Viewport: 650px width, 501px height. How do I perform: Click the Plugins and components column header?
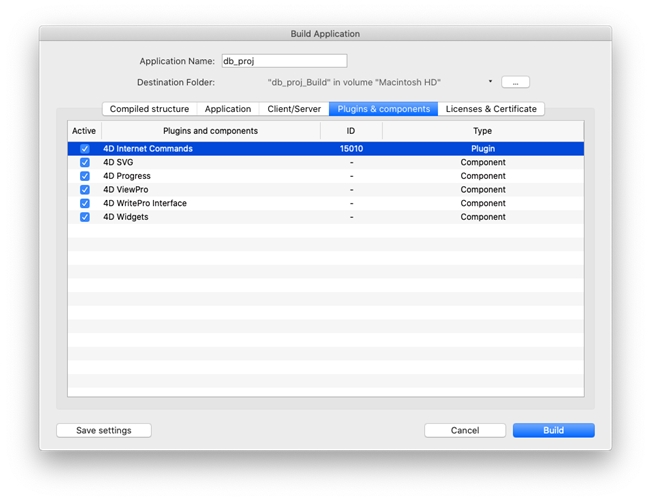pos(210,131)
